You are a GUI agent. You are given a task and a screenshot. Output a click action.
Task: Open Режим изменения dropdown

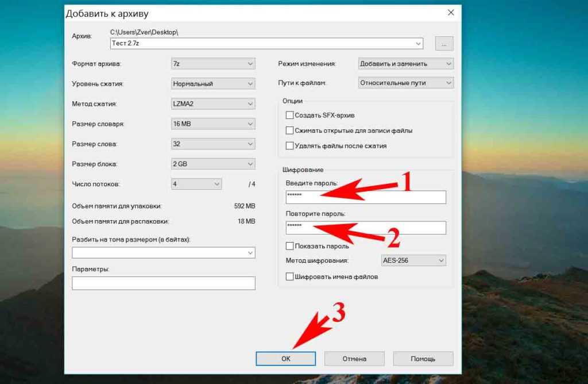click(x=406, y=64)
